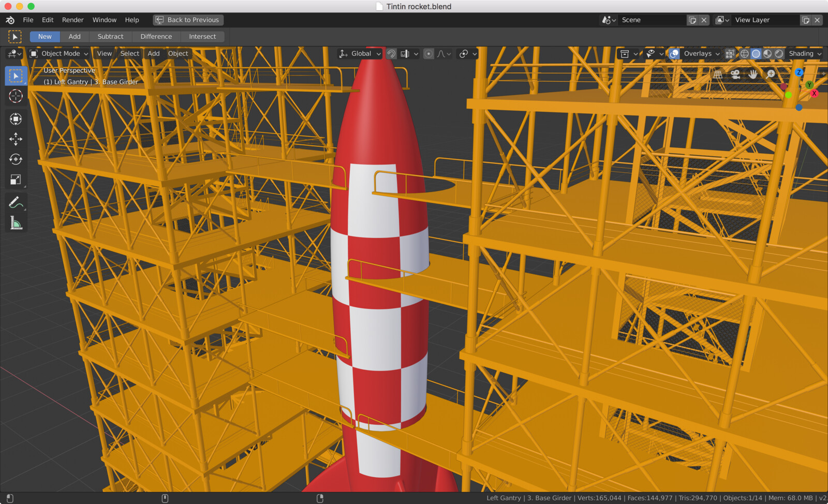The image size is (828, 504).
Task: Select the Rotate tool
Action: tap(16, 159)
